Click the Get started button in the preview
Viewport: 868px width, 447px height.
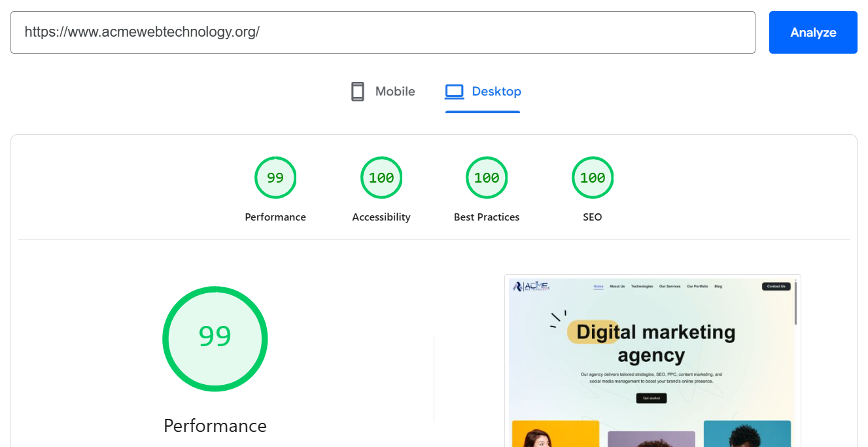(x=651, y=397)
